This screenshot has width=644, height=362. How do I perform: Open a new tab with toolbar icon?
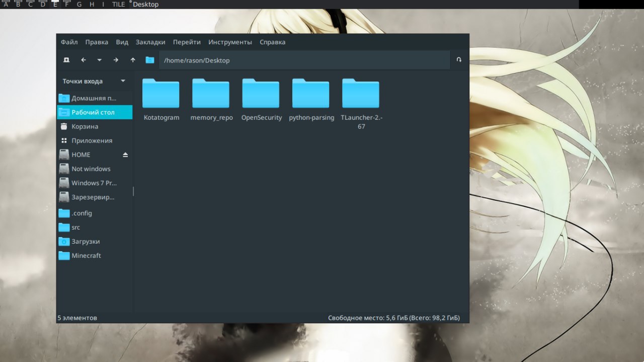[66, 60]
